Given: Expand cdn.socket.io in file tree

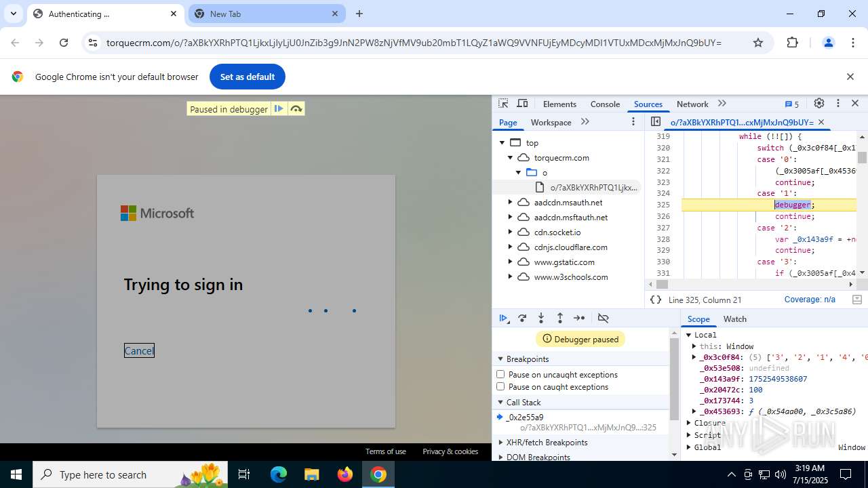Looking at the screenshot, I should 511,232.
